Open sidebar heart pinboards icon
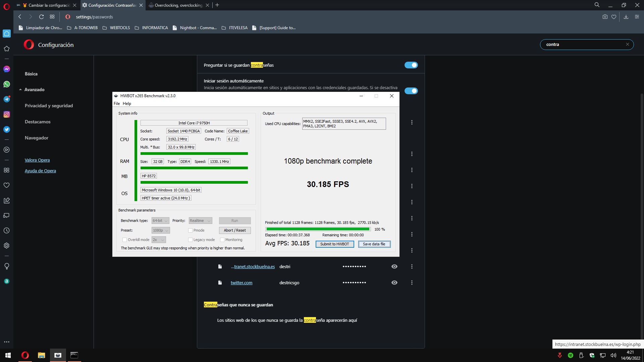Screen dimensions: 644x362 tap(7, 185)
